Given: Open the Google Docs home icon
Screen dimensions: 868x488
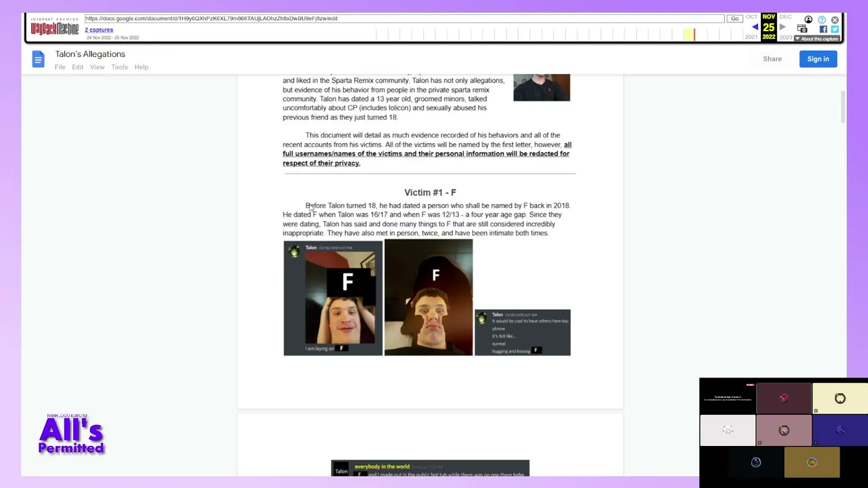Looking at the screenshot, I should point(38,60).
